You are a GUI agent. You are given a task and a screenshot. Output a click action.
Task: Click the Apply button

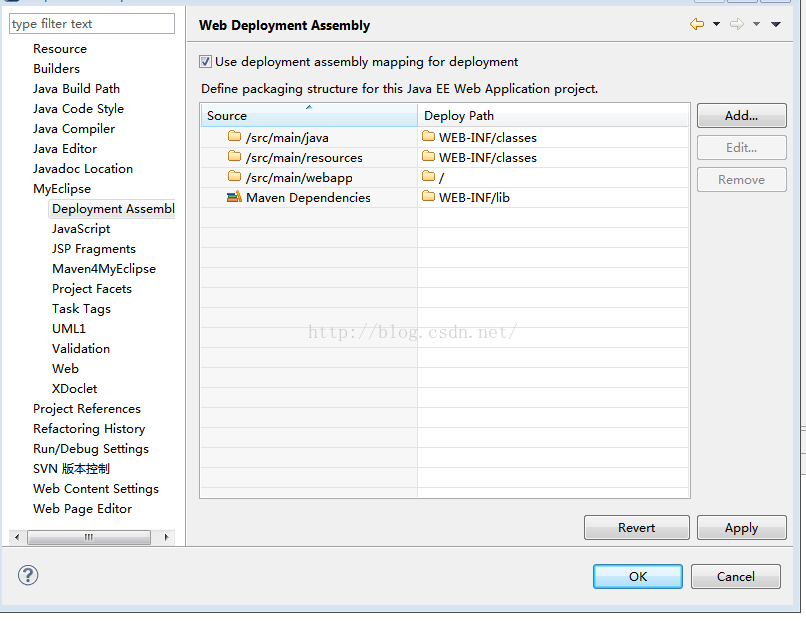point(741,527)
